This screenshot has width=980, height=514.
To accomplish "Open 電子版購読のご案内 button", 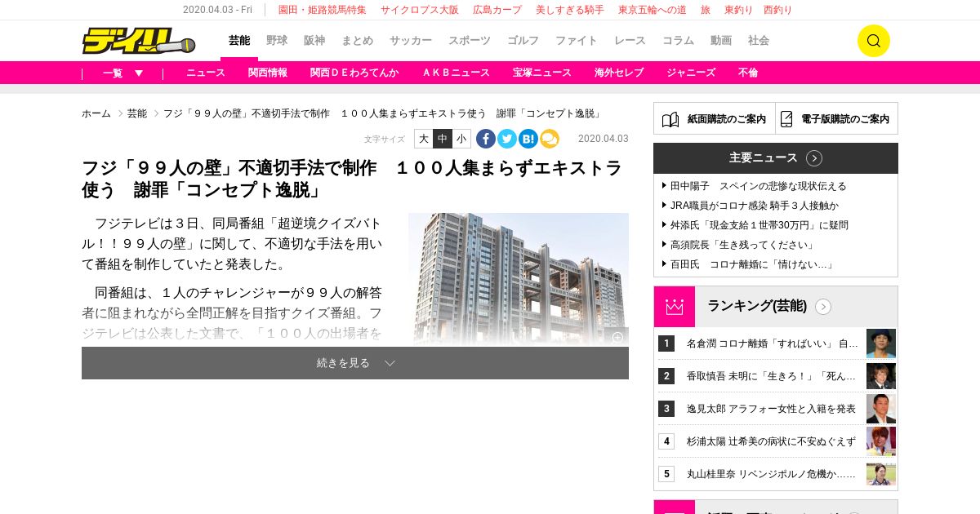I will 837,118.
